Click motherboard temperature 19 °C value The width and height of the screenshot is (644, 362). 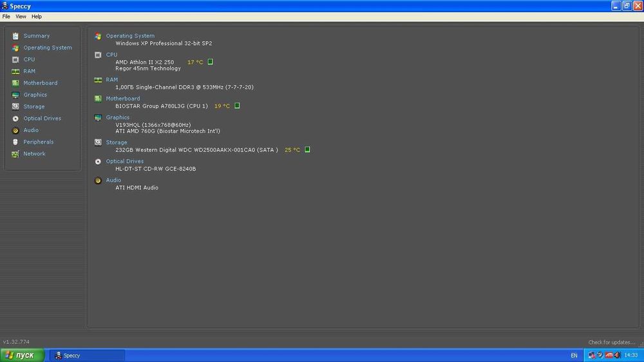pos(222,106)
